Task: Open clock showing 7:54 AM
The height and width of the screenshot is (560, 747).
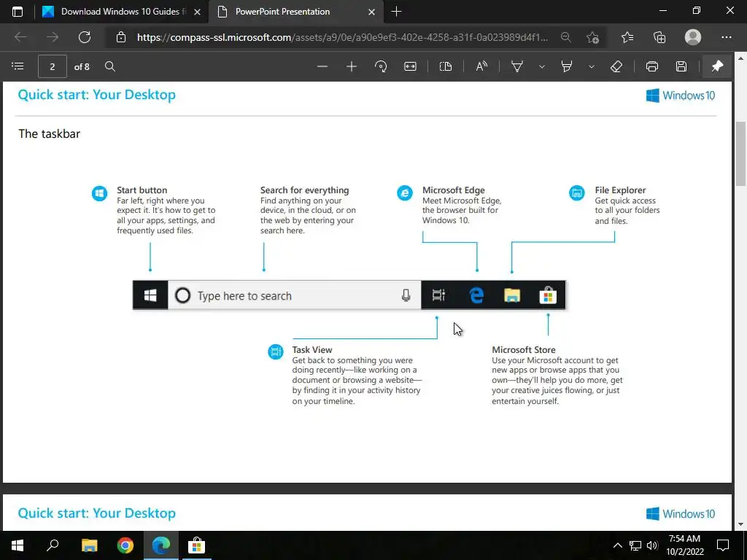Action: [684, 545]
